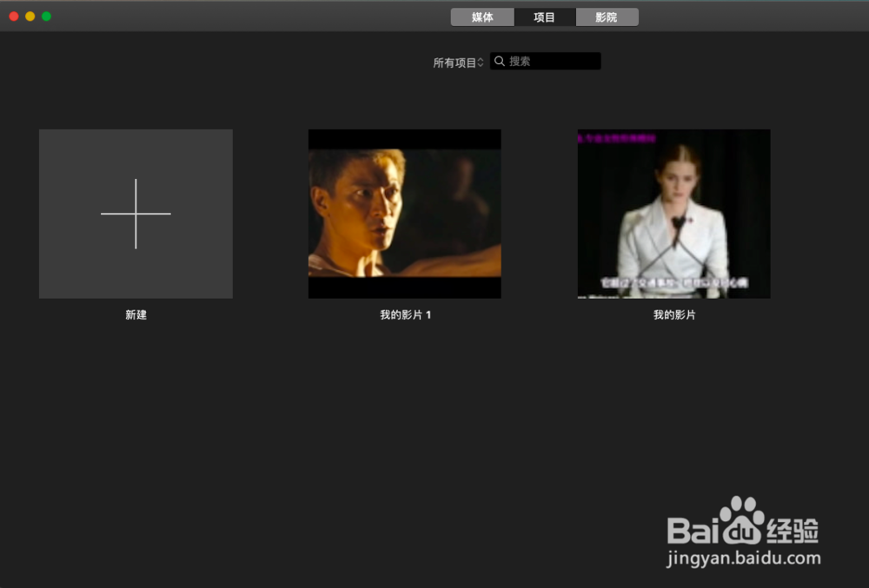
Task: Minimize the window with yellow button
Action: click(30, 17)
